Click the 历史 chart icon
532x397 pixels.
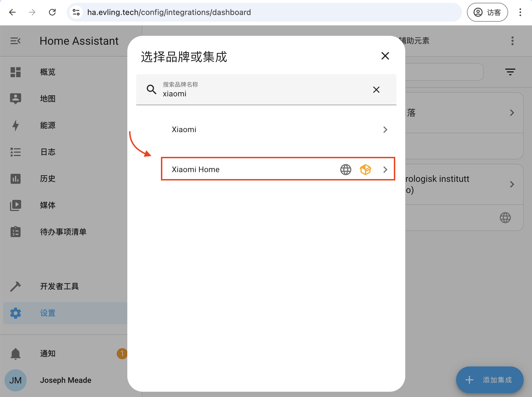pos(16,179)
